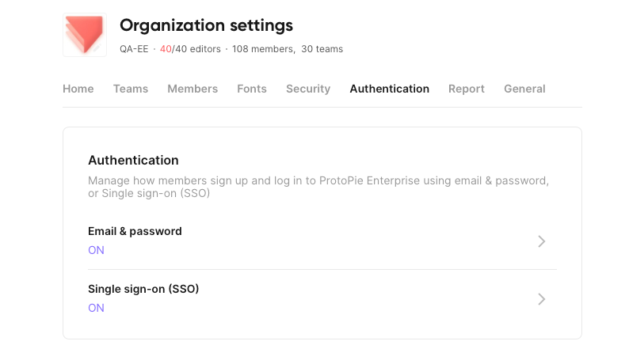The image size is (629, 364).
Task: Click the 30 teams text
Action: [x=322, y=49]
